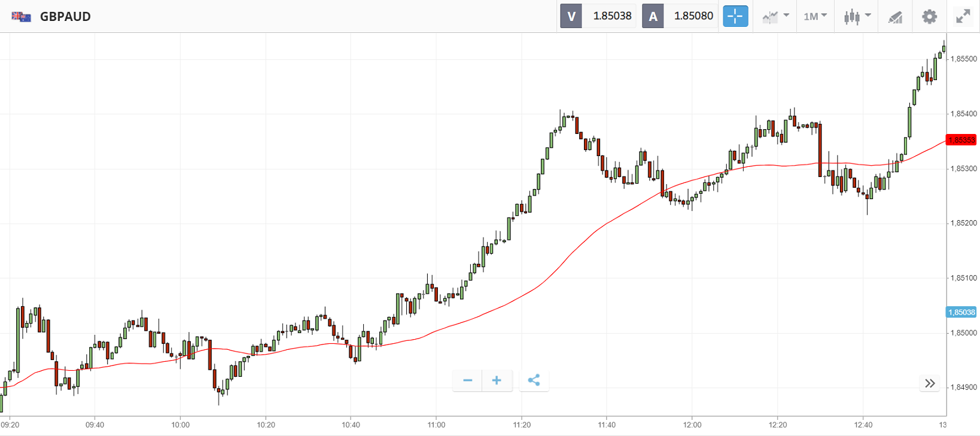The image size is (980, 436).
Task: Open the indicators/studies dropdown
Action: (x=775, y=16)
